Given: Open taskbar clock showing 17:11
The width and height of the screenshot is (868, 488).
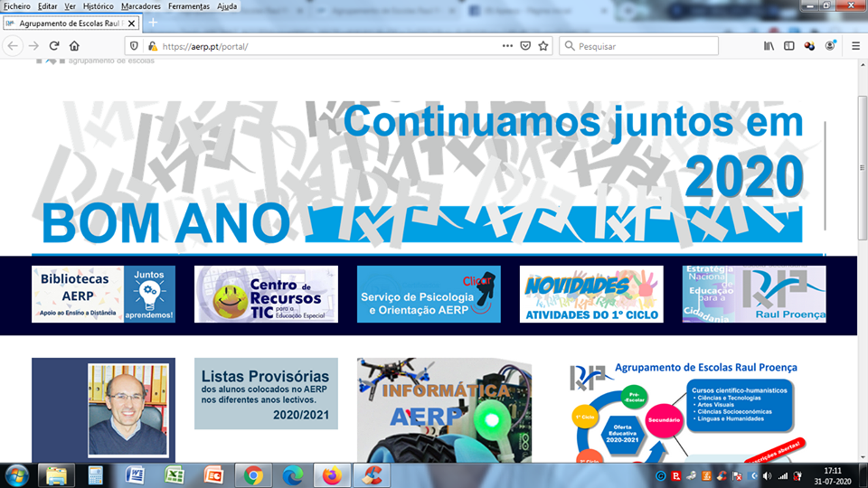Looking at the screenshot, I should pyautogui.click(x=833, y=476).
